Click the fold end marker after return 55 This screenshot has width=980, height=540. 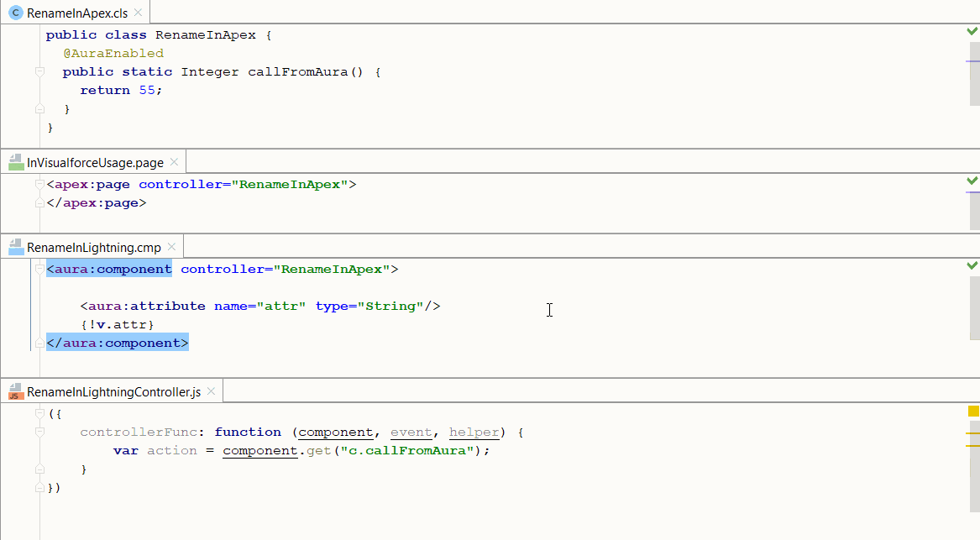pos(40,108)
